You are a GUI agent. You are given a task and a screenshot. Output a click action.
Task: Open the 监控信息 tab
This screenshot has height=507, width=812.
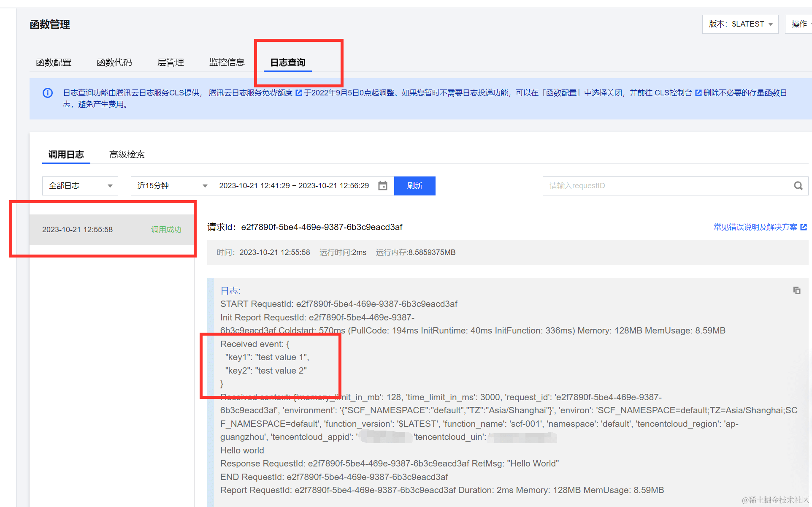(227, 62)
